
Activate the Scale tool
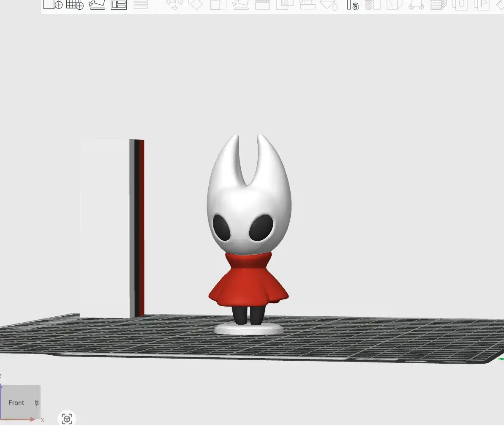(x=218, y=5)
